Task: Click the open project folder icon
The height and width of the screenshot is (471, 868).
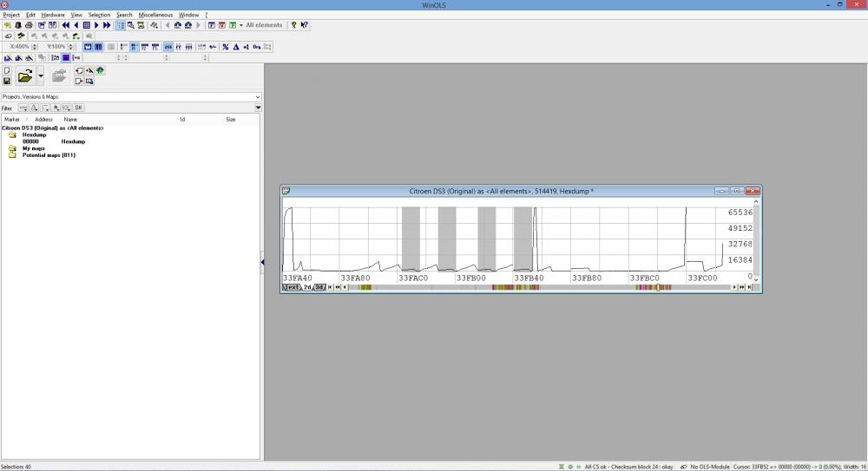Action: point(25,76)
